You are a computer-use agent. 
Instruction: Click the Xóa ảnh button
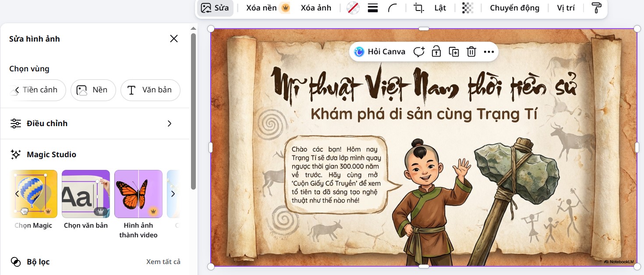tap(316, 7)
